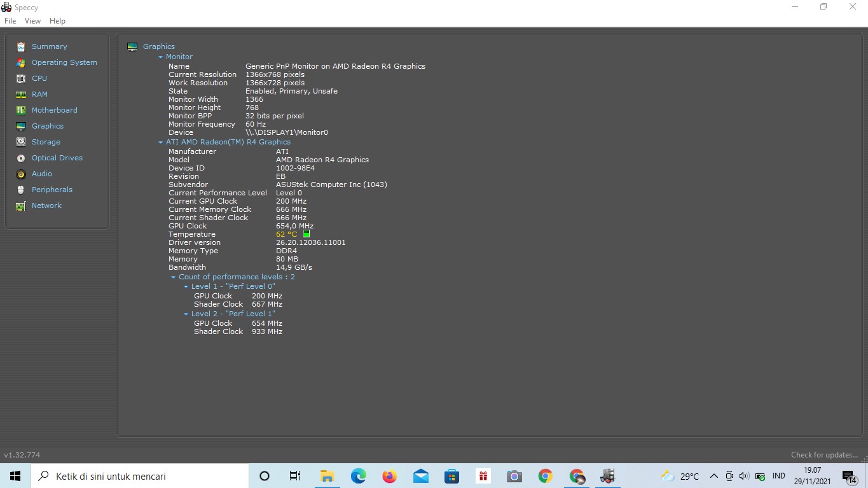Click the taskbar clock and date
This screenshot has height=488, width=868.
(812, 476)
